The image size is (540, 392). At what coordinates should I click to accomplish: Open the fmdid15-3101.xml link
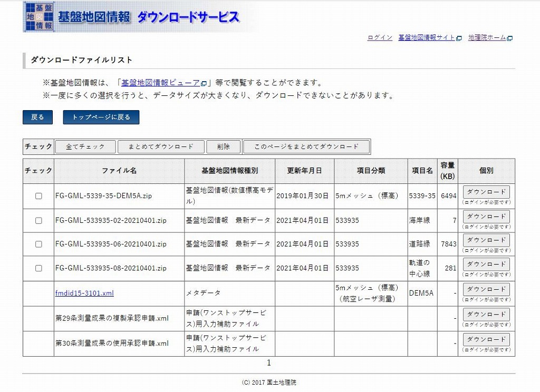coord(84,293)
